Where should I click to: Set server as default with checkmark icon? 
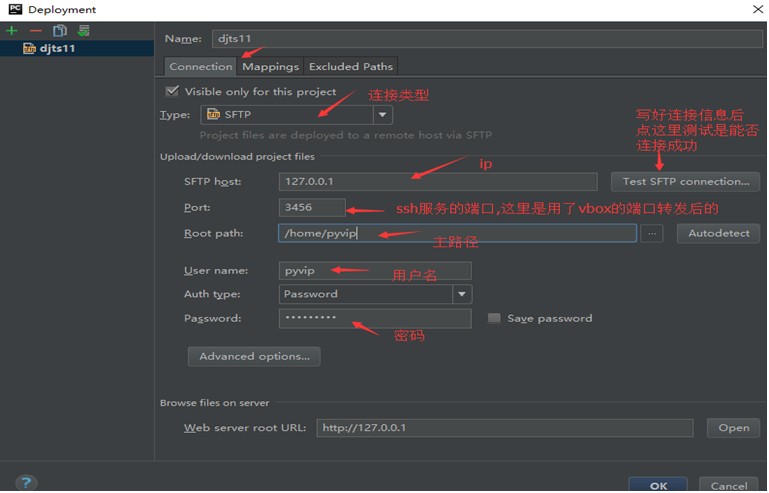click(83, 31)
